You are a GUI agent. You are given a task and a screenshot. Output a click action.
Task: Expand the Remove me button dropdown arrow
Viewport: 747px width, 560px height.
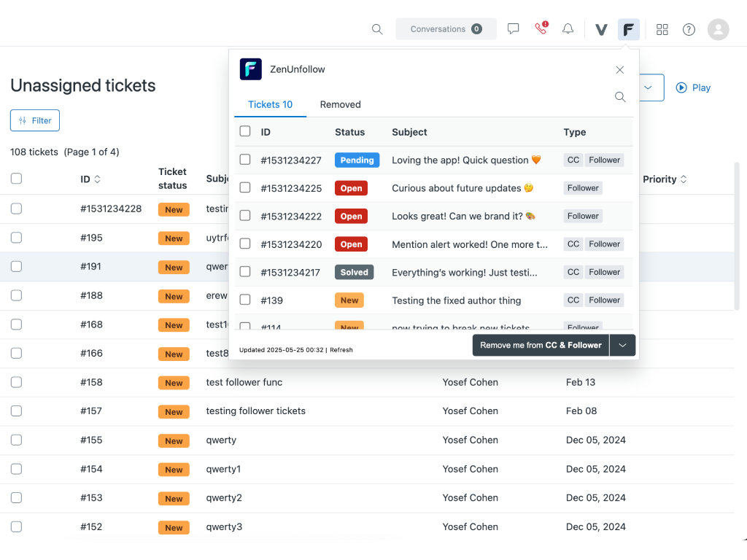pyautogui.click(x=623, y=345)
